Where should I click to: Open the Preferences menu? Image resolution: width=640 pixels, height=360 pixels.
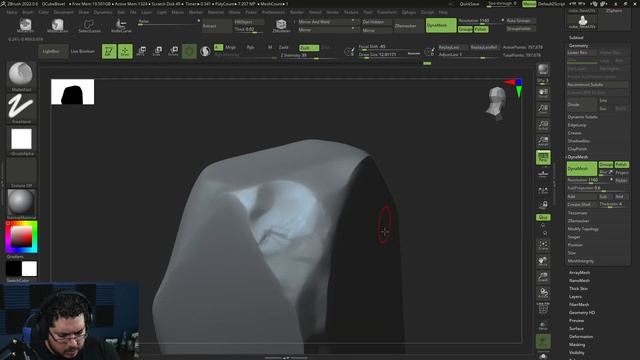click(273, 12)
